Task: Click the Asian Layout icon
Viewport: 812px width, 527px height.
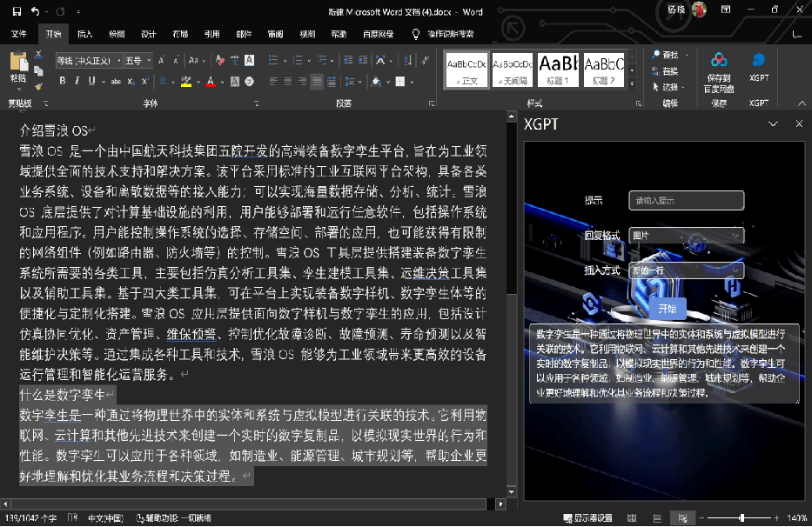Action: click(x=380, y=61)
